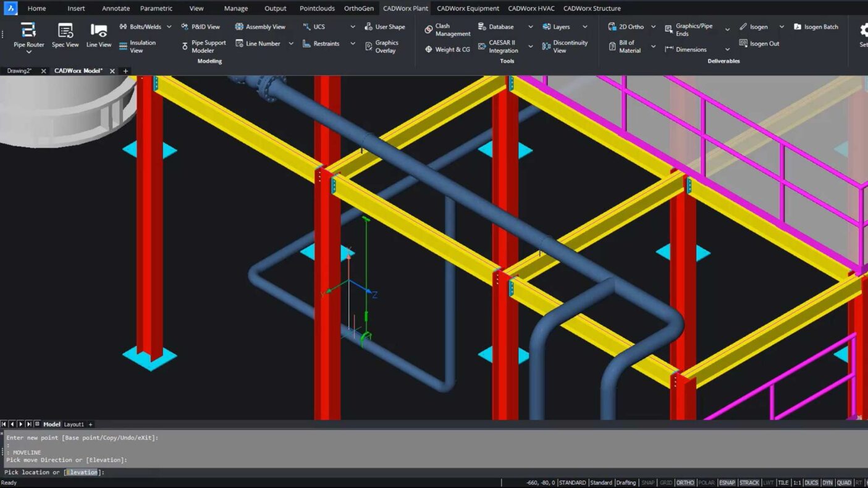Click the Pipe Router tool icon
Screen dimensions: 868x488
coord(28,30)
